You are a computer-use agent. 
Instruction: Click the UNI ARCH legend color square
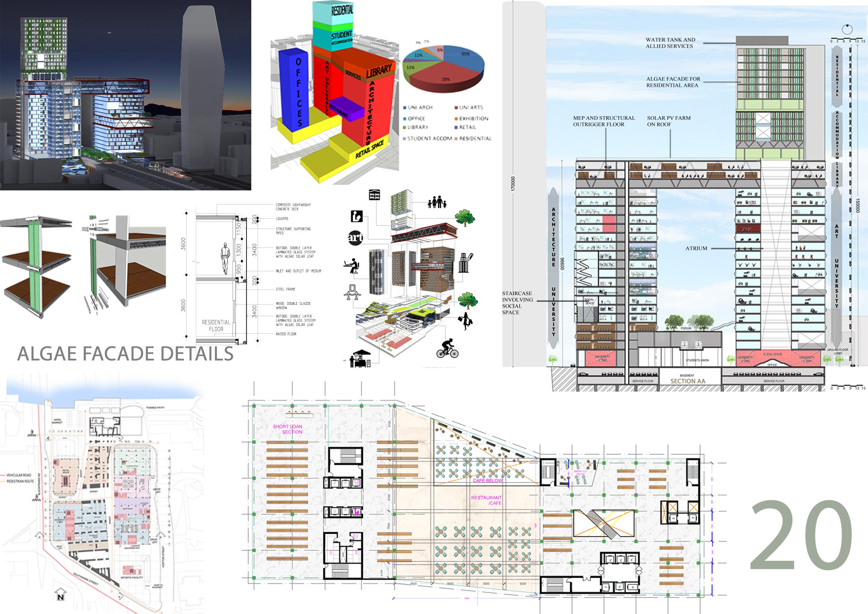click(405, 108)
